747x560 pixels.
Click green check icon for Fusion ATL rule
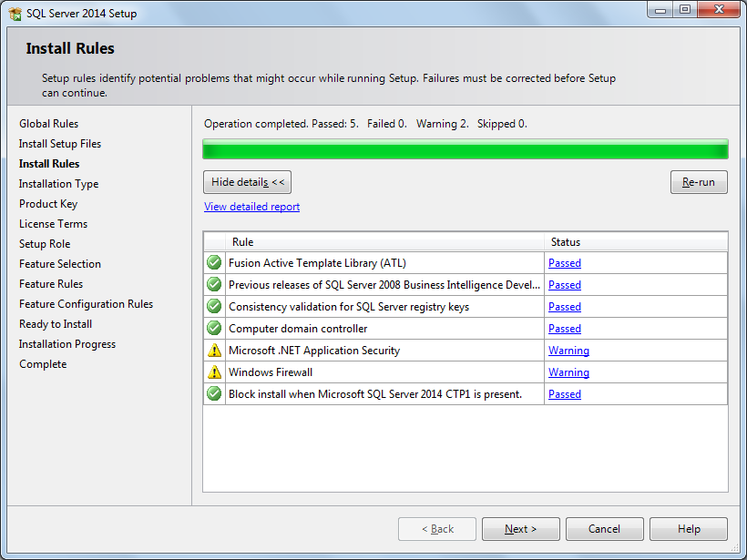click(x=214, y=262)
